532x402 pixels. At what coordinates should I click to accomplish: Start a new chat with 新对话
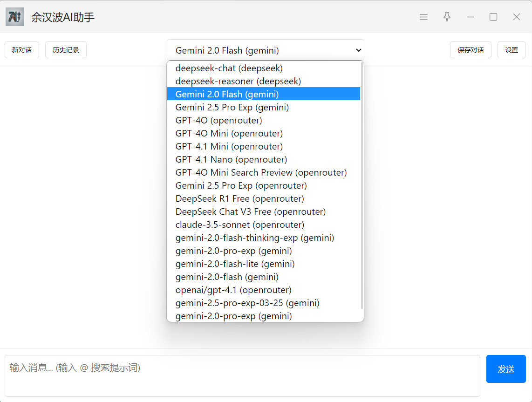[x=22, y=50]
